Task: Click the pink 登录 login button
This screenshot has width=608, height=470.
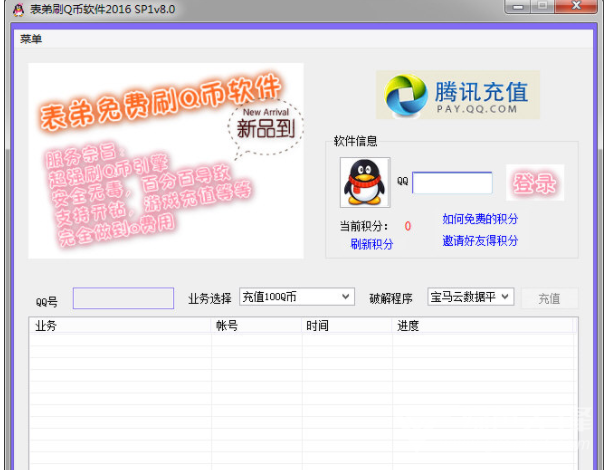Action: pos(535,183)
